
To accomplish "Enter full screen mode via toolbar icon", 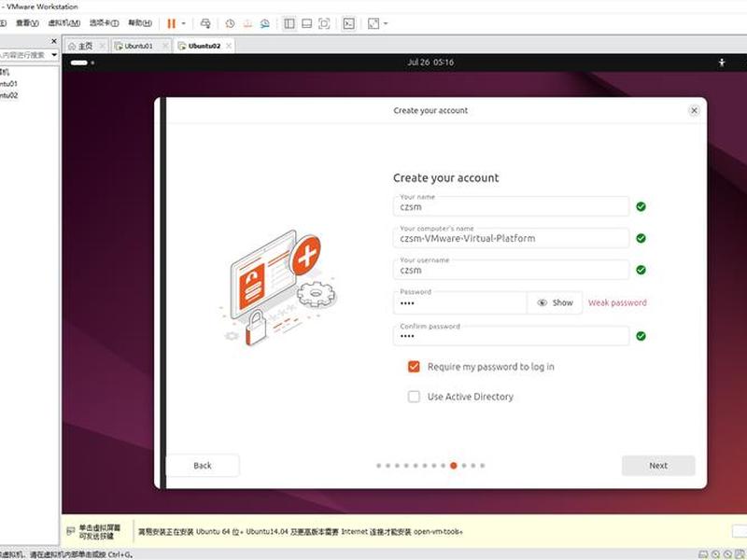I will (324, 23).
